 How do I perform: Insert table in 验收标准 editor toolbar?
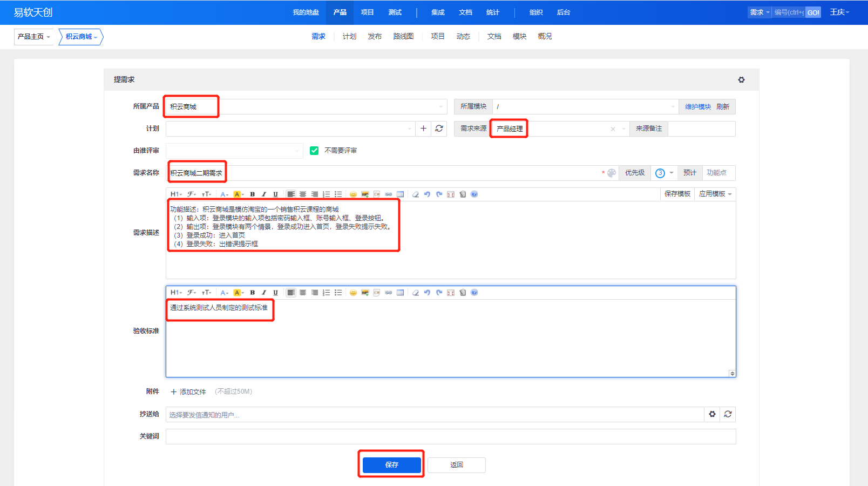(x=400, y=293)
